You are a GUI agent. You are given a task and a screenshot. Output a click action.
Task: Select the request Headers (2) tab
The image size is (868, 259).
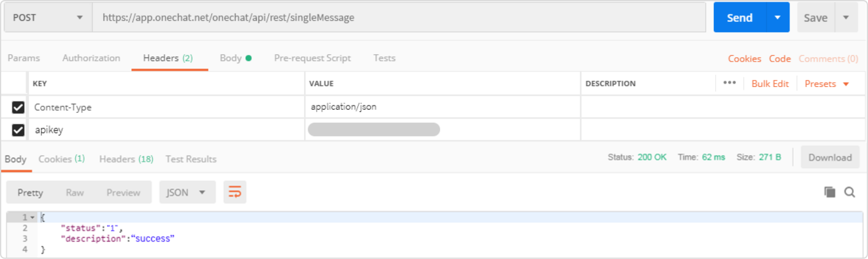(168, 58)
